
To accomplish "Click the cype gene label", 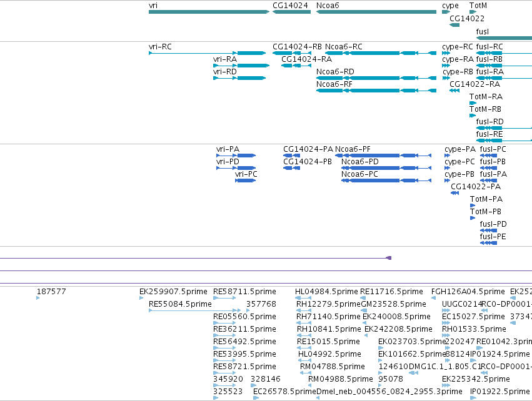I will coord(450,6).
